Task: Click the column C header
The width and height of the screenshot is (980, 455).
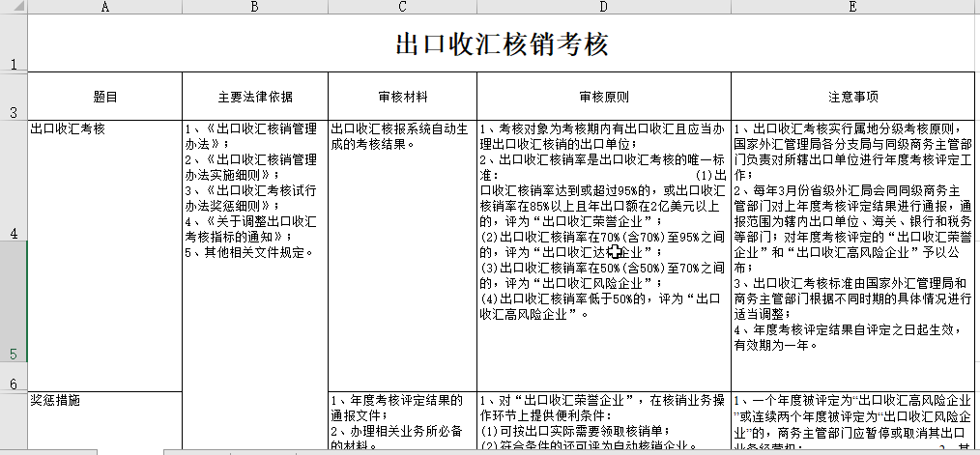Action: tap(402, 7)
